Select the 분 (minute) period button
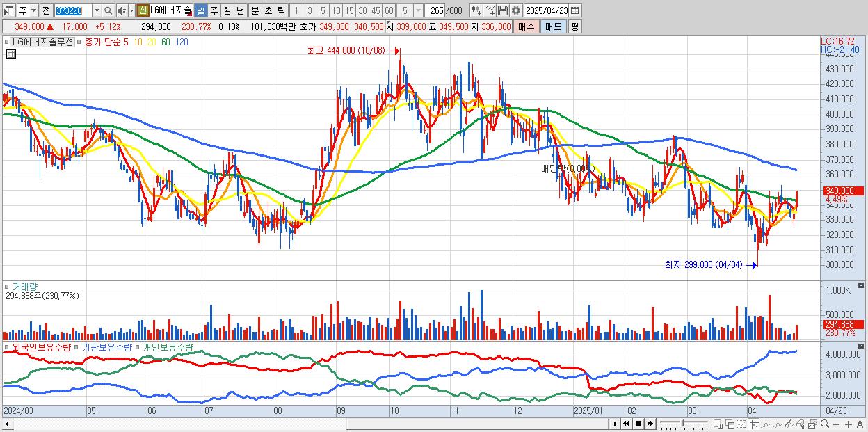868x432 pixels. [255, 10]
